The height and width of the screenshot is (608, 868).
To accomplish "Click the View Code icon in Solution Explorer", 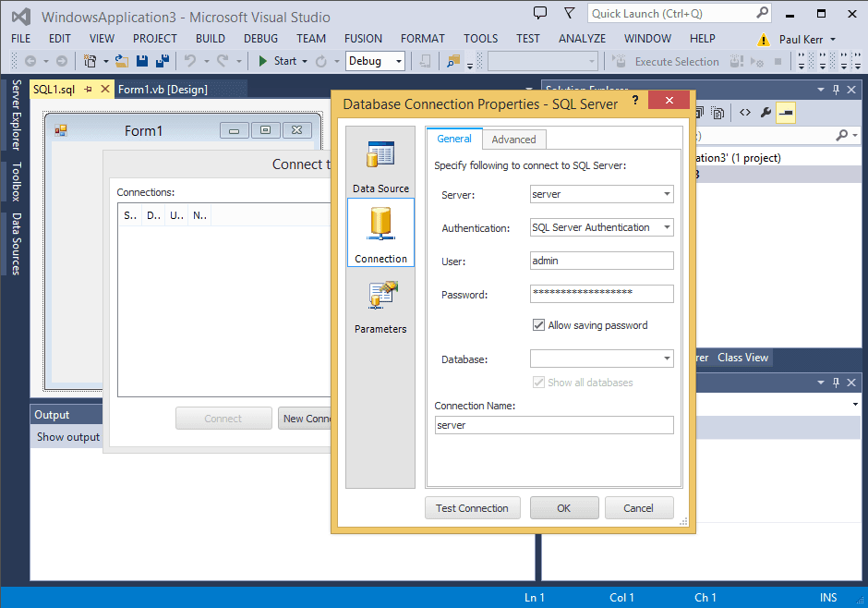I will point(745,113).
